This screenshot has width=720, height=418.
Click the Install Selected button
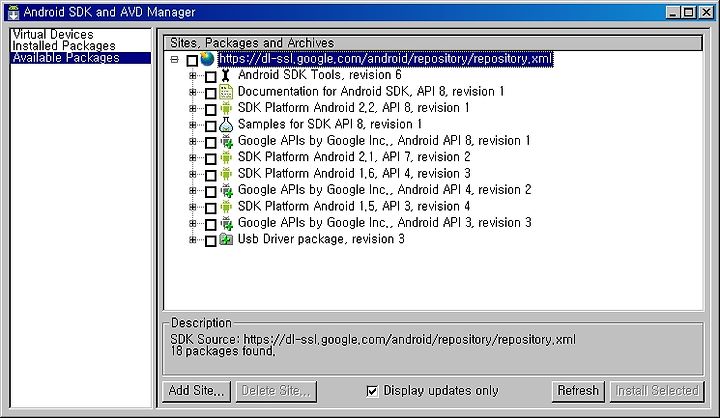pos(657,391)
